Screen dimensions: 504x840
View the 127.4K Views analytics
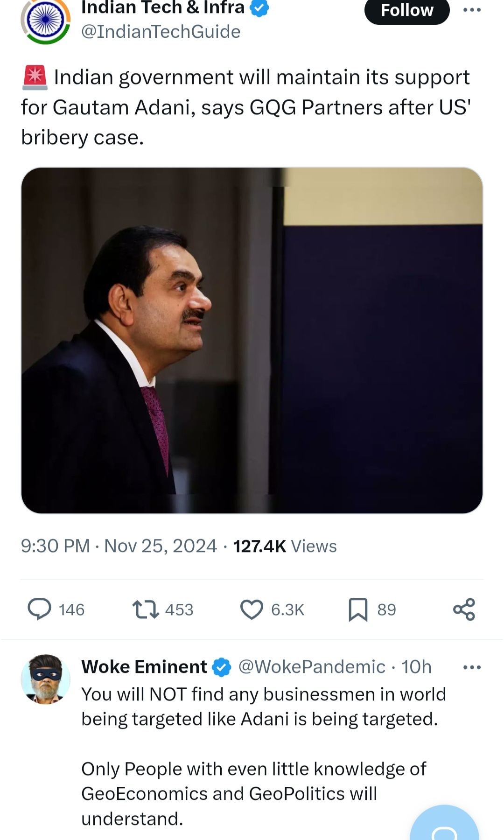(x=285, y=546)
